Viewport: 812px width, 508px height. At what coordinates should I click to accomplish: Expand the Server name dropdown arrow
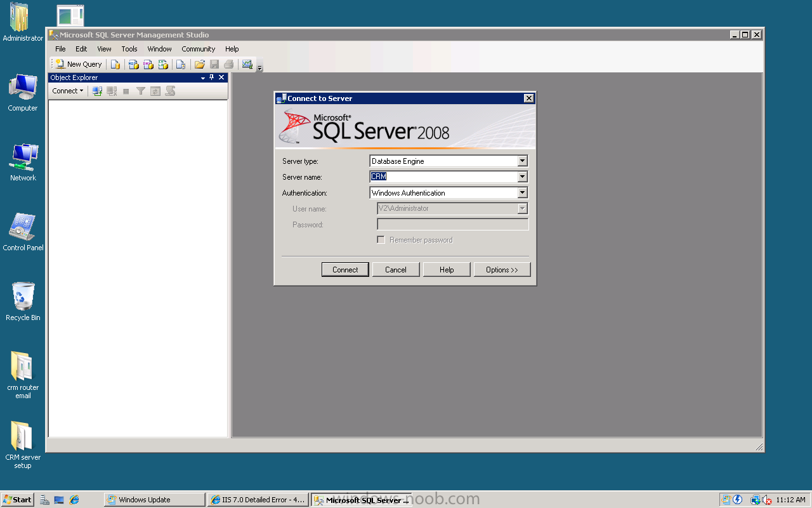pyautogui.click(x=523, y=177)
